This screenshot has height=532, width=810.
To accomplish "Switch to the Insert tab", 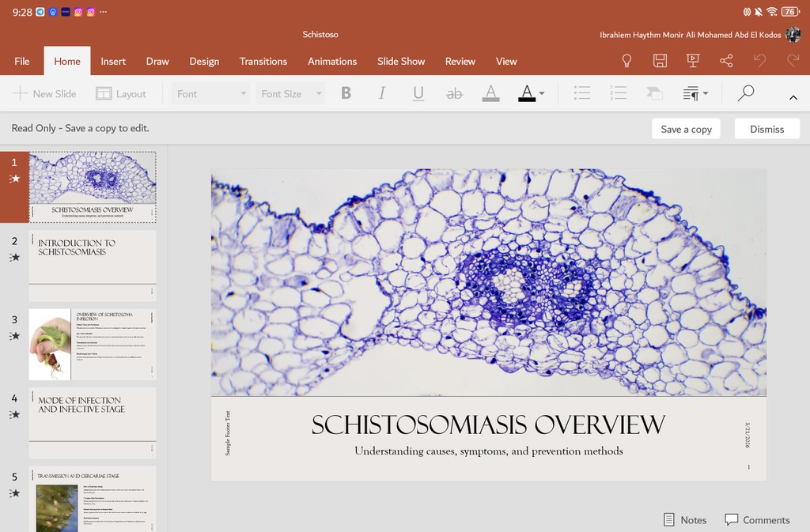I will pyautogui.click(x=113, y=61).
